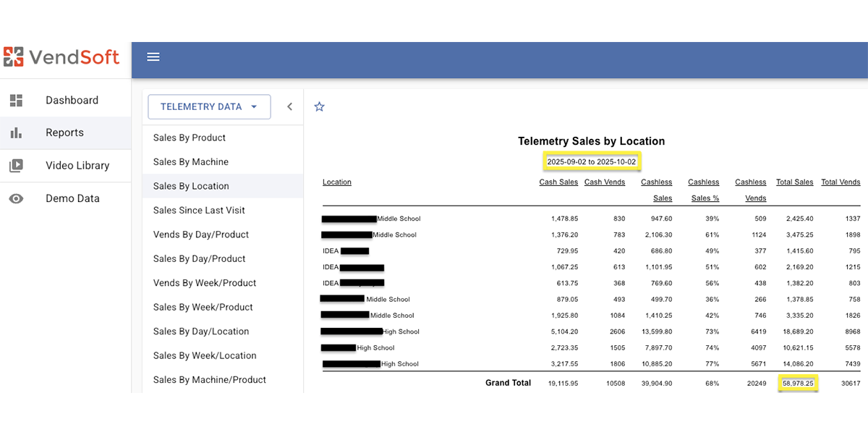The height and width of the screenshot is (435, 868).
Task: Click the Video Library play icon
Action: click(x=16, y=166)
